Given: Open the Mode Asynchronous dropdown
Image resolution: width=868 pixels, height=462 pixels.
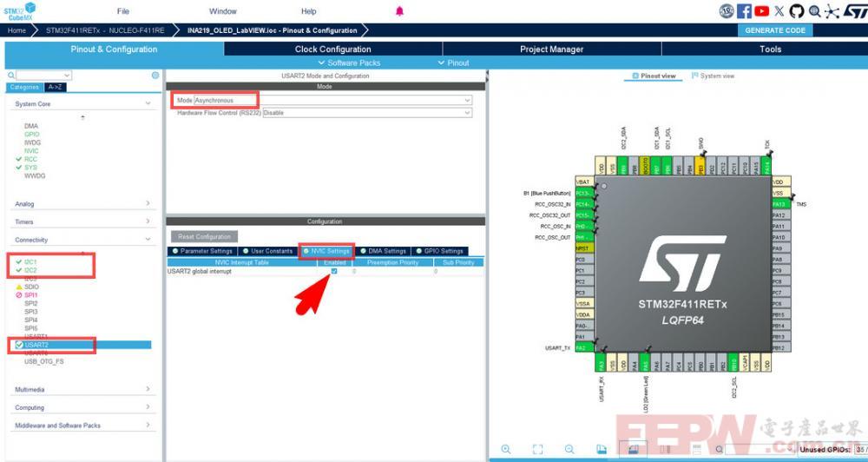Looking at the screenshot, I should coord(332,100).
